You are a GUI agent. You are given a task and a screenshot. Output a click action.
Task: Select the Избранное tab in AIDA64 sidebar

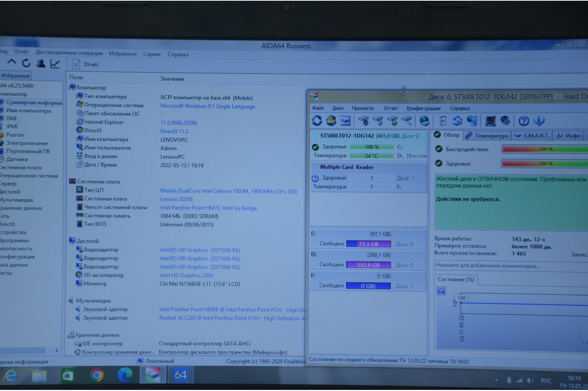tap(15, 76)
